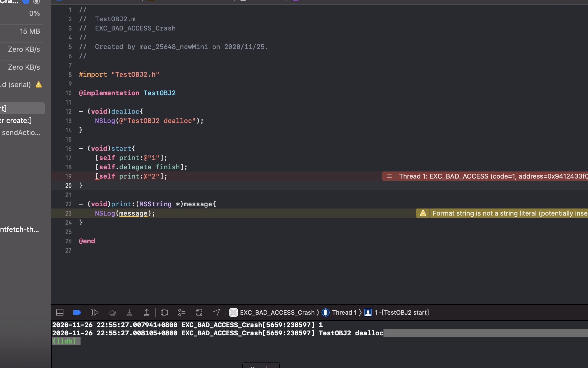The image size is (588, 368).
Task: Select EXC_BAD_ACCESS_Crash process in debug bar
Action: 272,312
